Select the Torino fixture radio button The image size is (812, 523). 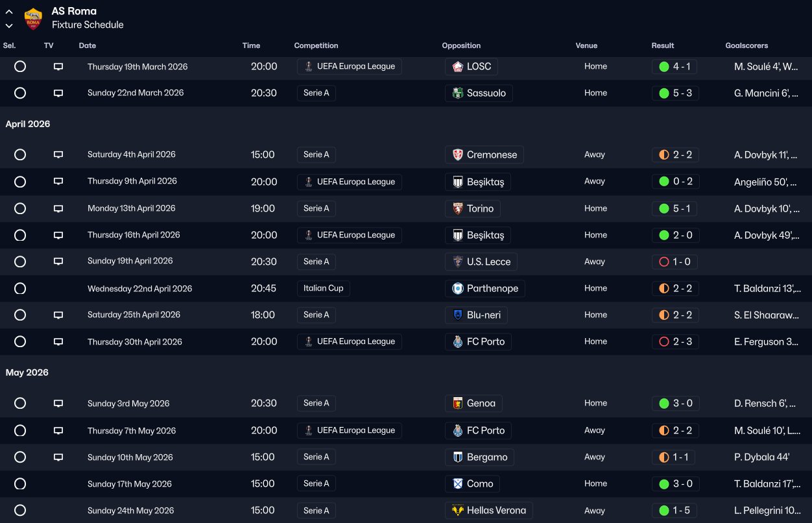(x=20, y=208)
